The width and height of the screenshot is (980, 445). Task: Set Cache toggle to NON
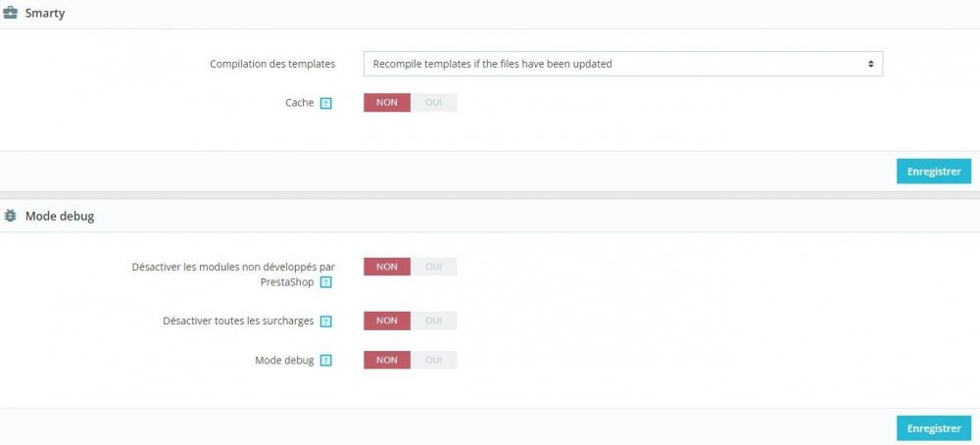pyautogui.click(x=387, y=103)
